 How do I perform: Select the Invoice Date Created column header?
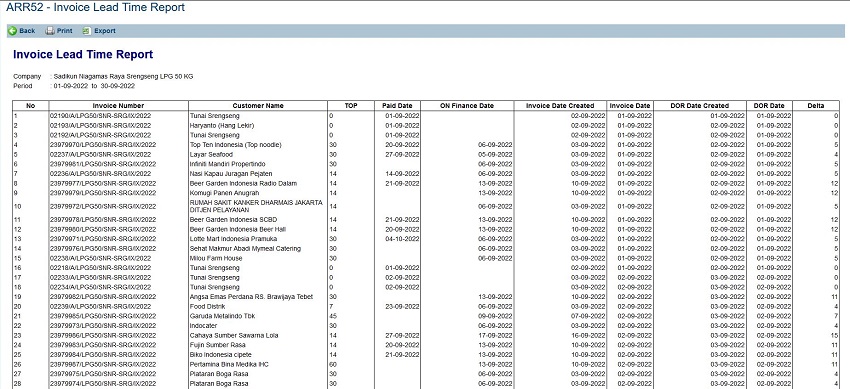[x=561, y=106]
